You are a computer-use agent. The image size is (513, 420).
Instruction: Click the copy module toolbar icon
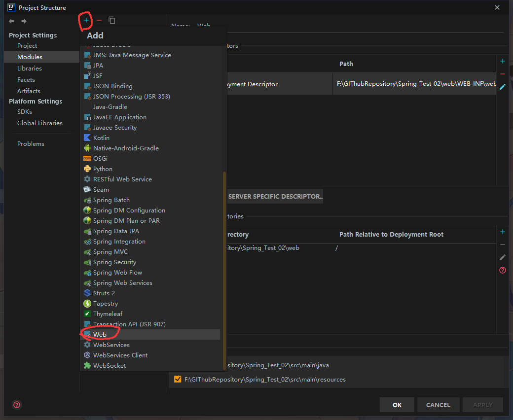tap(112, 21)
